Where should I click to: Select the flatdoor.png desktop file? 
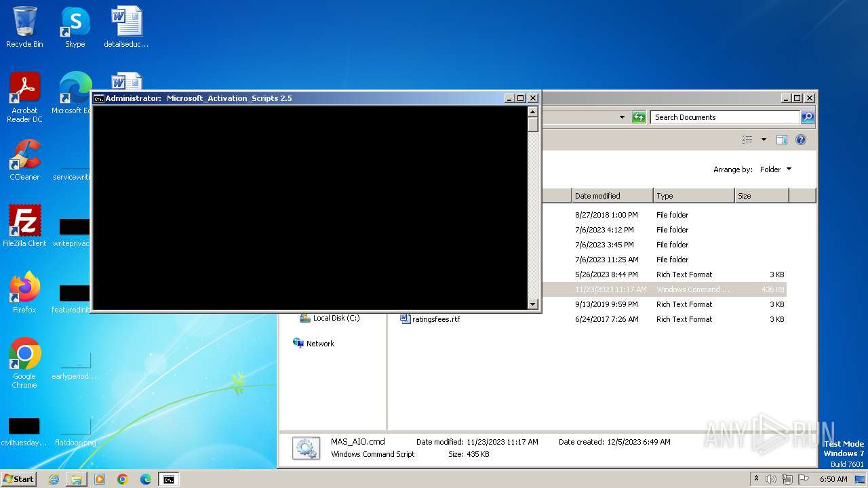[75, 432]
